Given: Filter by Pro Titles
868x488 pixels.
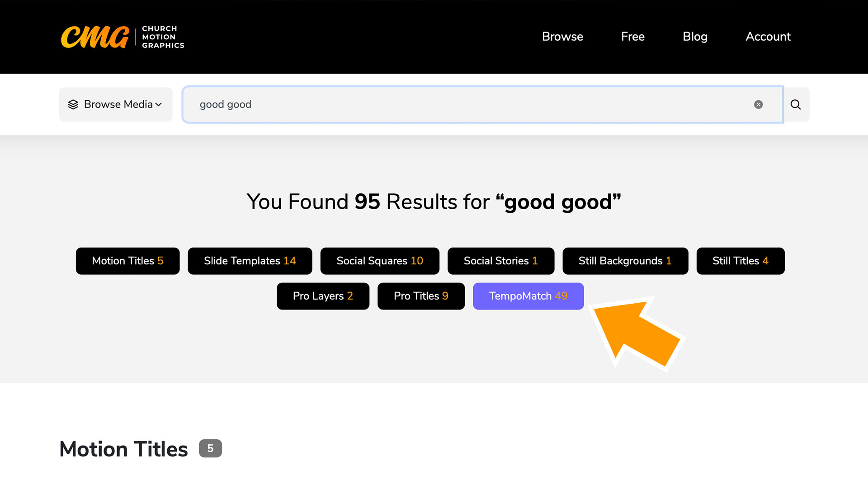Looking at the screenshot, I should click(x=420, y=296).
